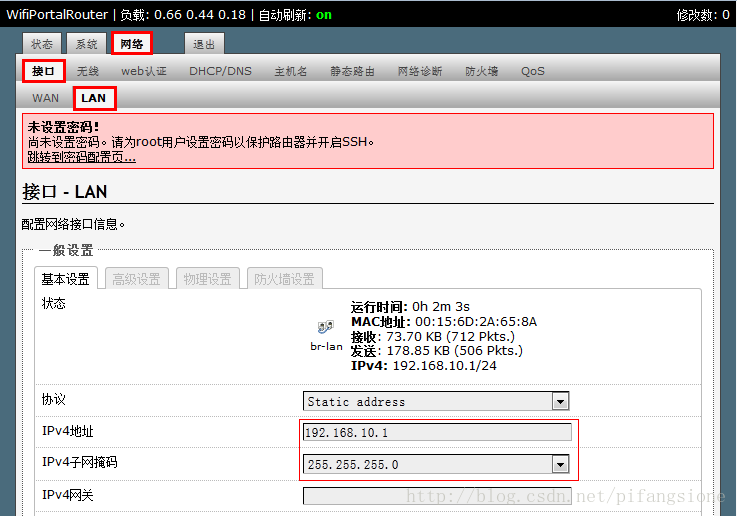Open the 接口 submenu item
737x516 pixels.
[43, 71]
